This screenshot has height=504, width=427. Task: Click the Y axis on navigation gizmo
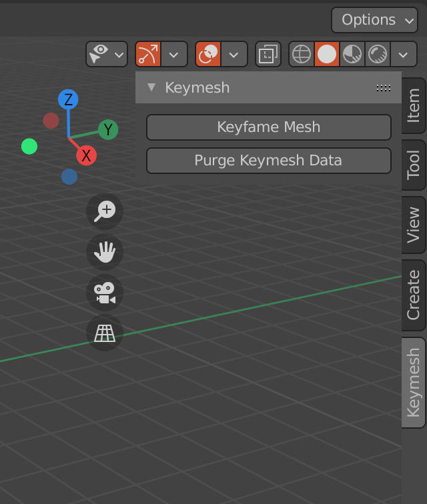pyautogui.click(x=108, y=129)
